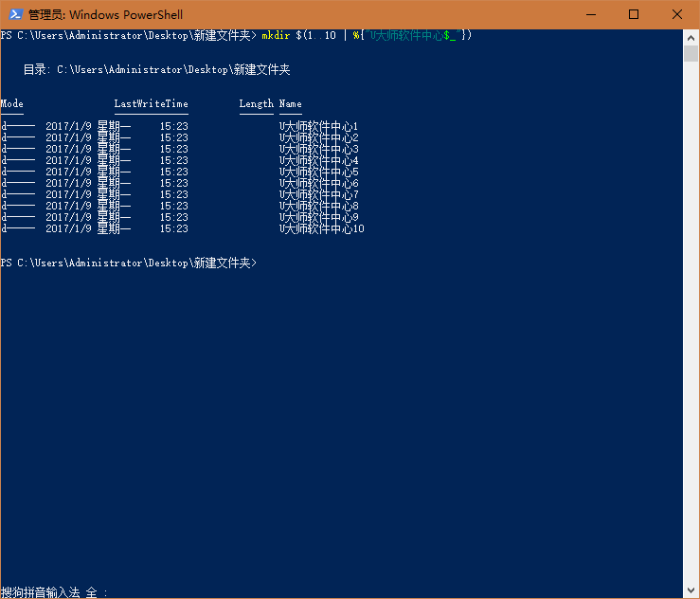Click folder name 'U大师软件中心1' in output
Image resolution: width=700 pixels, height=599 pixels.
tap(318, 127)
